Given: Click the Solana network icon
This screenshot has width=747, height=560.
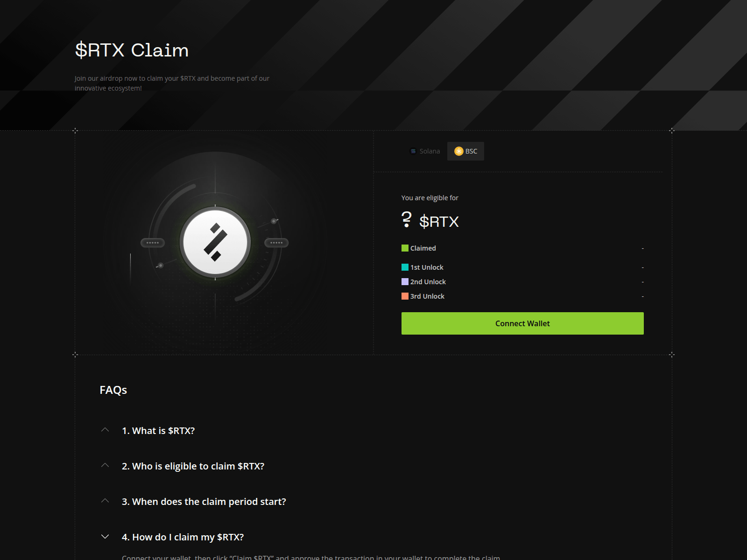Looking at the screenshot, I should pyautogui.click(x=413, y=151).
